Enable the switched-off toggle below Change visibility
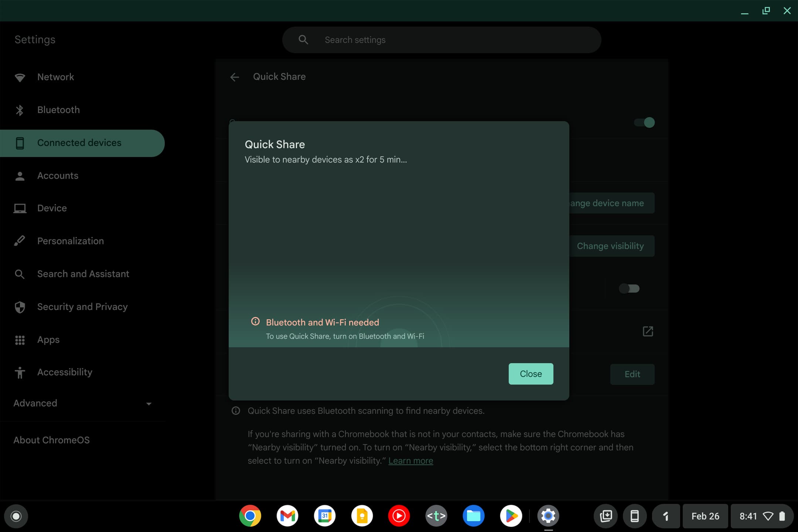The height and width of the screenshot is (532, 798). coord(629,288)
